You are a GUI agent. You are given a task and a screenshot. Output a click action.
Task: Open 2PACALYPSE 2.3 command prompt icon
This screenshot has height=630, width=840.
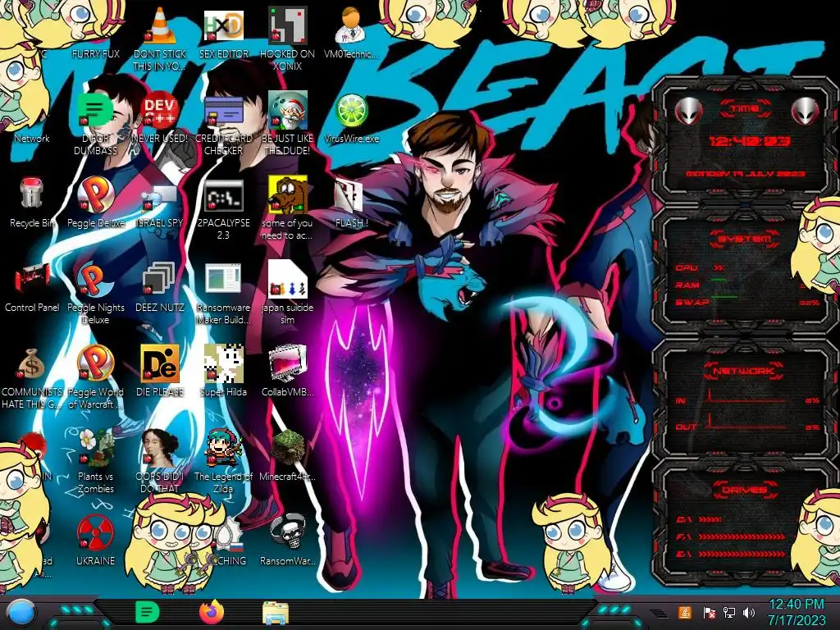(223, 195)
